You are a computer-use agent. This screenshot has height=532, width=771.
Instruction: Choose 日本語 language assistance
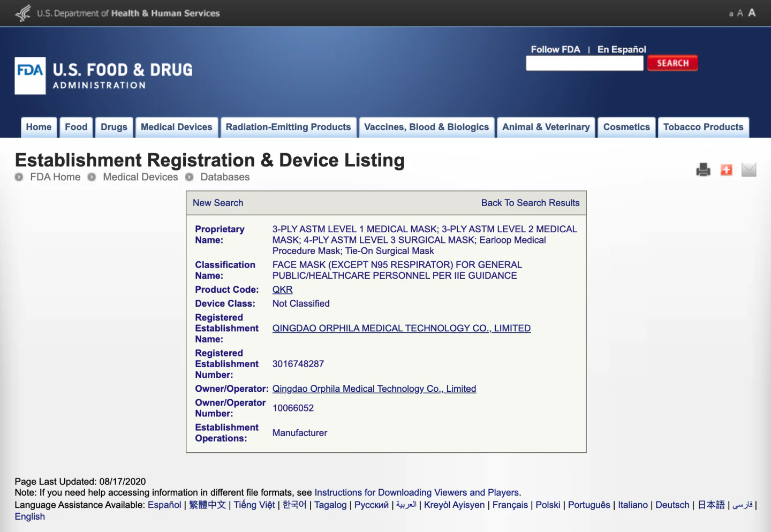tap(711, 505)
